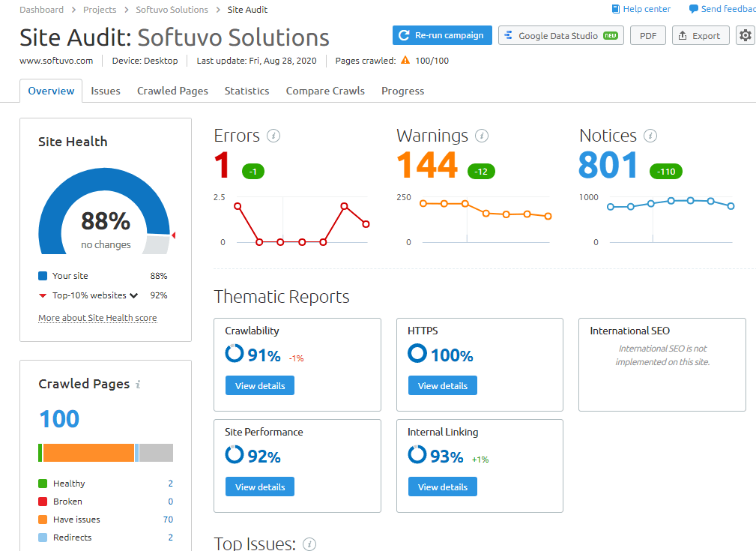The height and width of the screenshot is (551, 756).
Task: Click the Device: Desktop text
Action: click(145, 61)
